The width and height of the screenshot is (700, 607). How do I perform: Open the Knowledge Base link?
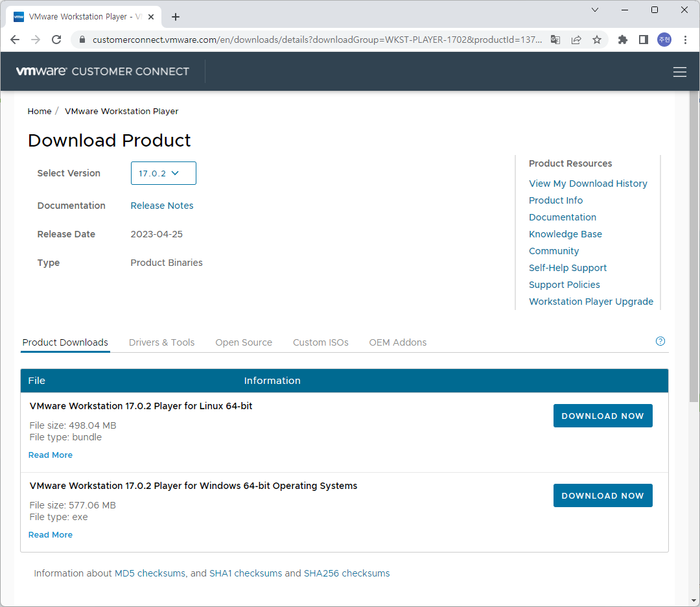[565, 234]
